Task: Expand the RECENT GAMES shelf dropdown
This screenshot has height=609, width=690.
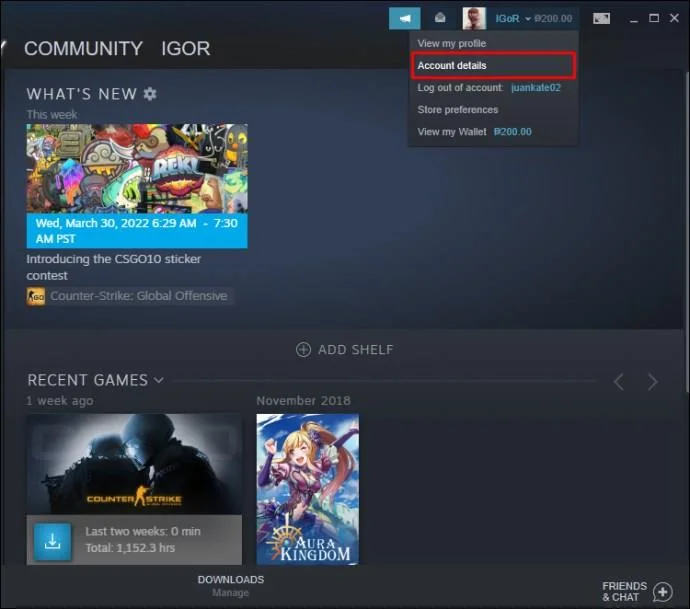Action: pyautogui.click(x=158, y=380)
